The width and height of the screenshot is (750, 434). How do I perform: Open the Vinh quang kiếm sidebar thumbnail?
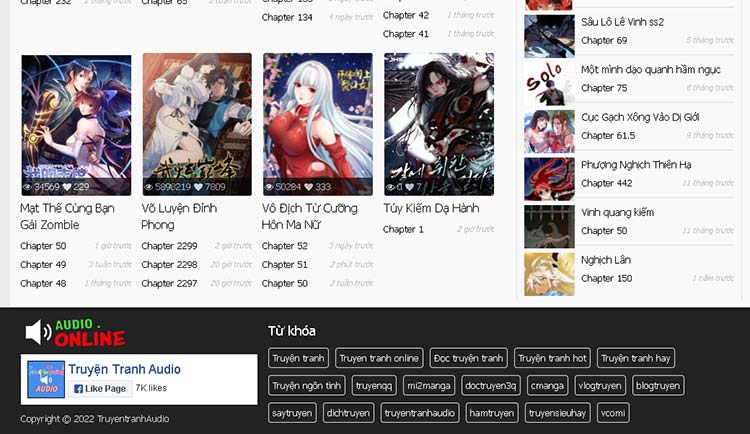point(549,226)
